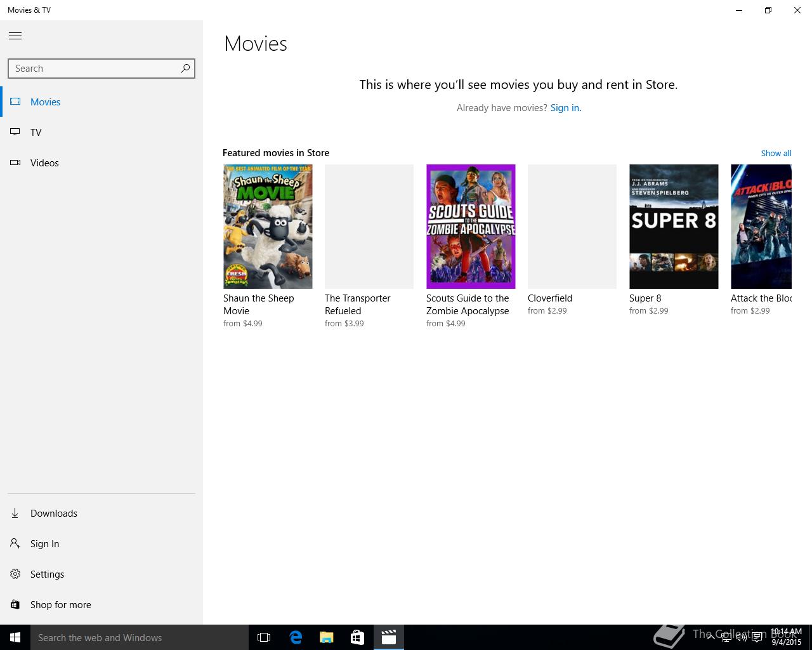Select the Movies section
Screen dimensions: 812x650
click(x=101, y=102)
